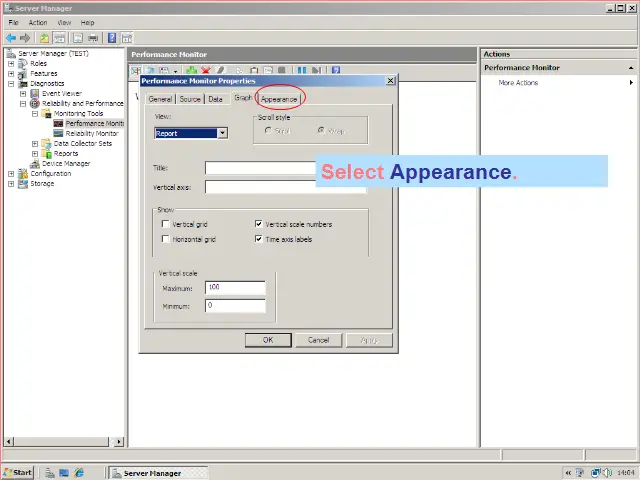Open the Change Graph Type dropdown arrow
The image size is (640, 480).
point(176,71)
